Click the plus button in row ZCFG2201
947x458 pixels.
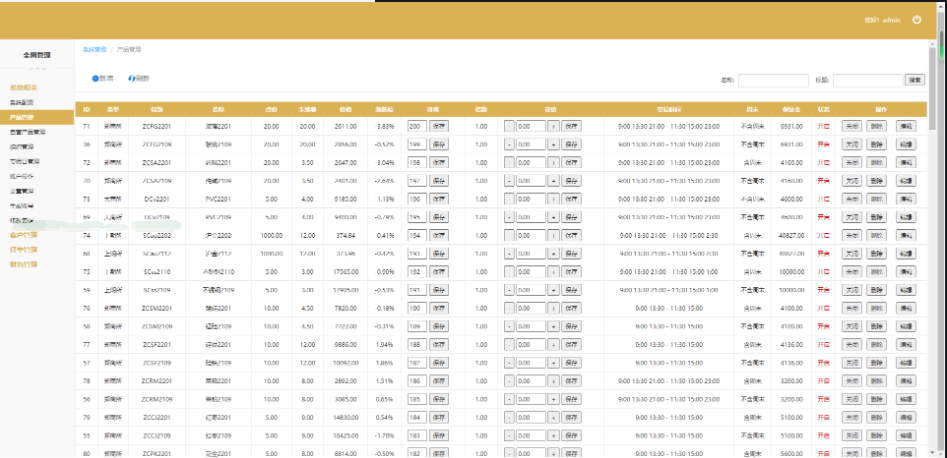(553, 126)
